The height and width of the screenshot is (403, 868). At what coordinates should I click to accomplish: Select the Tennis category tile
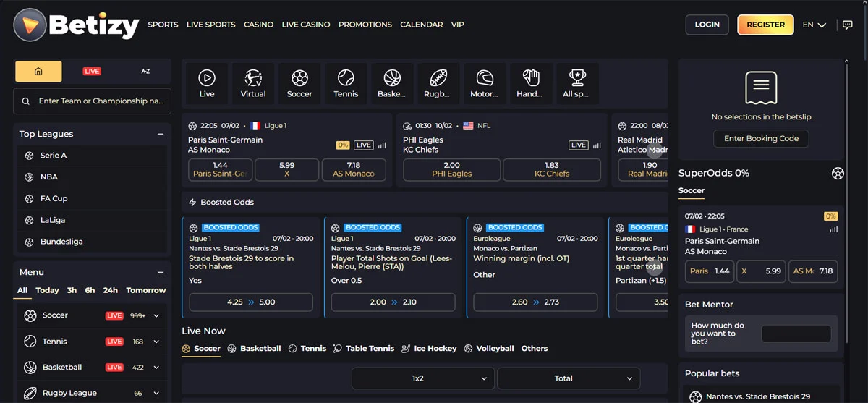pyautogui.click(x=346, y=83)
